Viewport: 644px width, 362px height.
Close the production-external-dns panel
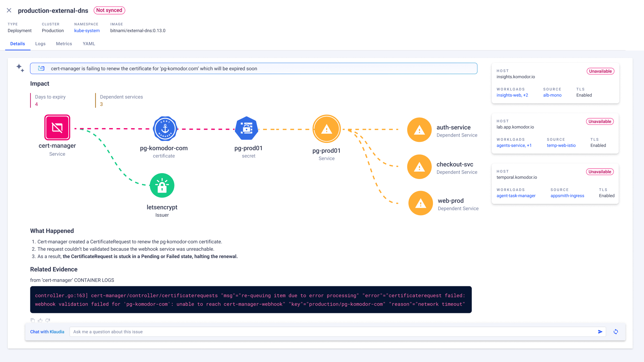click(9, 10)
